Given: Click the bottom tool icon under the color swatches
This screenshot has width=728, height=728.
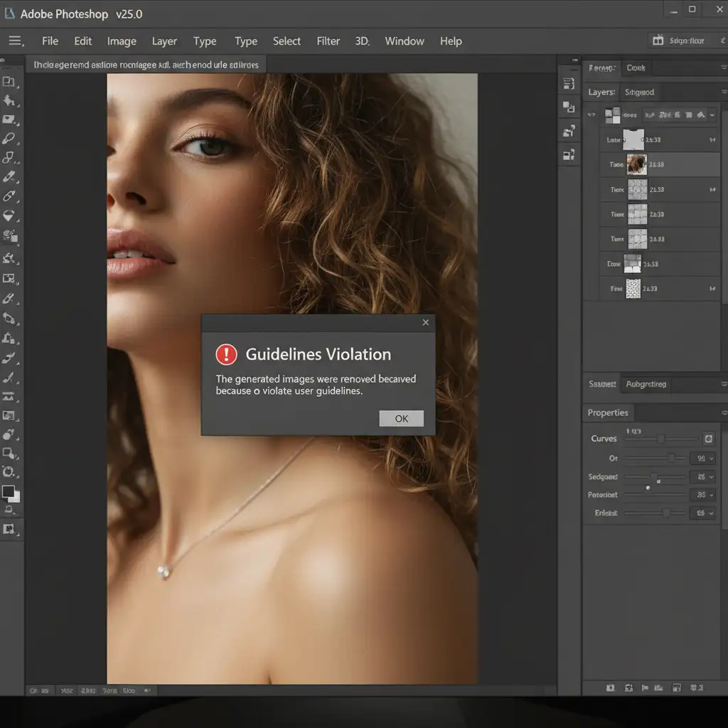Looking at the screenshot, I should pyautogui.click(x=9, y=528).
